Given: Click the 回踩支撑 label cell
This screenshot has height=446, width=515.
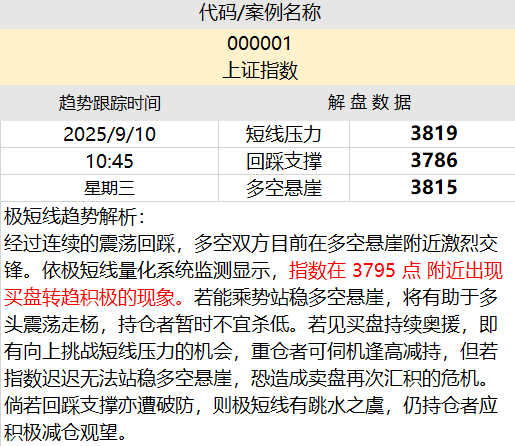Looking at the screenshot, I should 284,161.
